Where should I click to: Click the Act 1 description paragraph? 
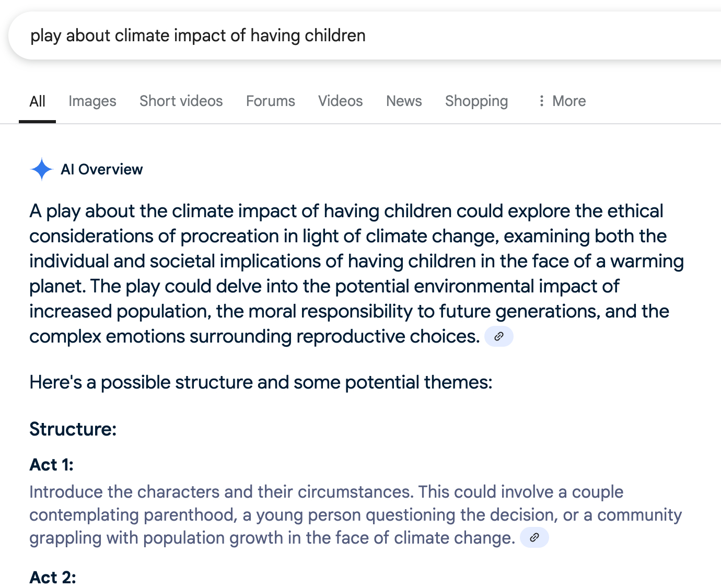click(x=313, y=514)
